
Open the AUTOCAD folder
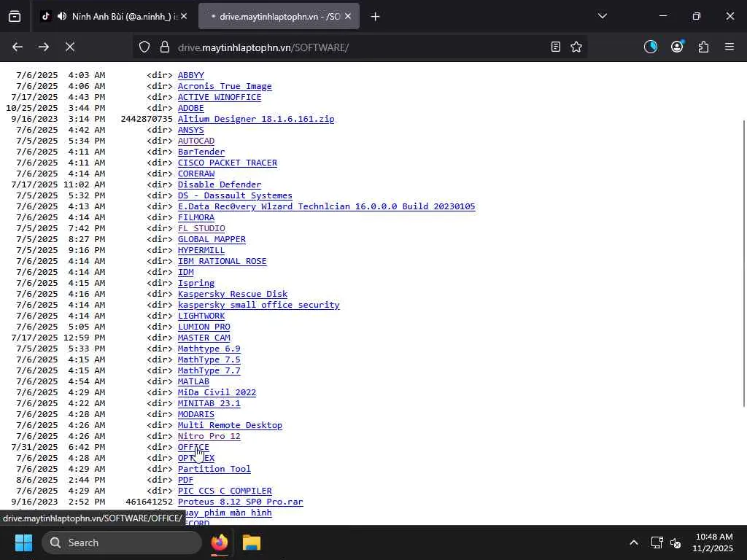pyautogui.click(x=196, y=141)
